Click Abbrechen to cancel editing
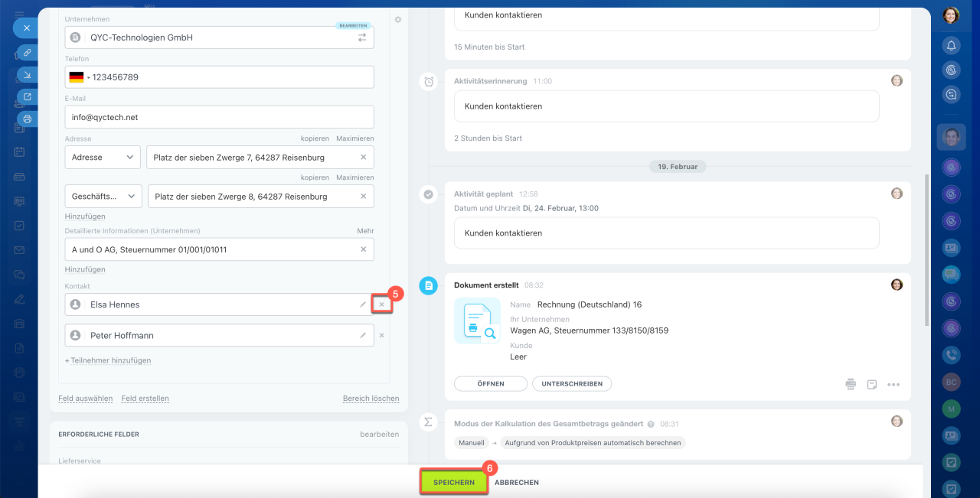 517,483
